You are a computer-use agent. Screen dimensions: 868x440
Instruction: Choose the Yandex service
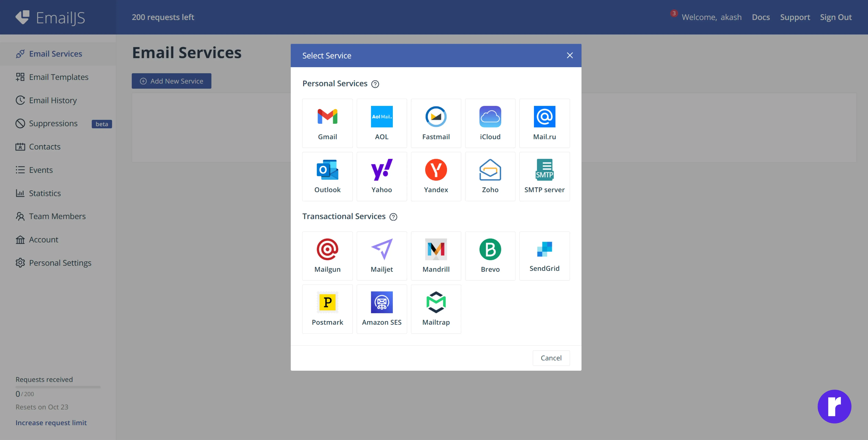click(436, 176)
